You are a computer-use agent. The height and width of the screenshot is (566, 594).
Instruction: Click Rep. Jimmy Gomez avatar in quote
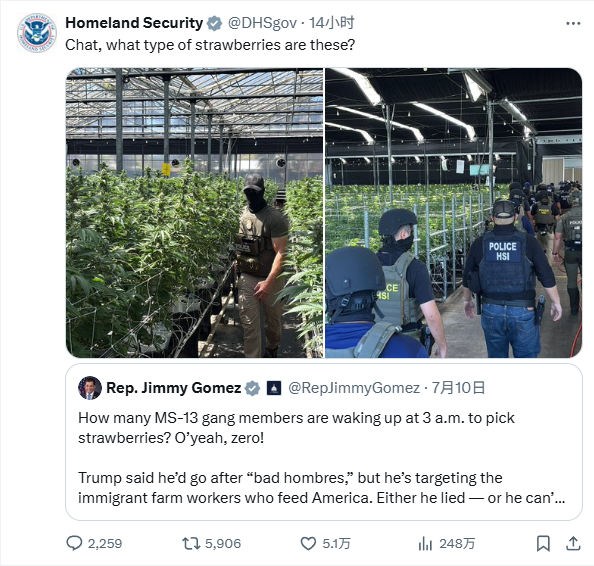click(x=90, y=388)
